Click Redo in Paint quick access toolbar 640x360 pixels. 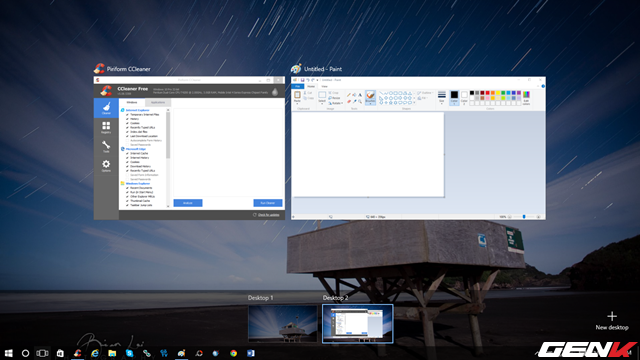pos(313,80)
